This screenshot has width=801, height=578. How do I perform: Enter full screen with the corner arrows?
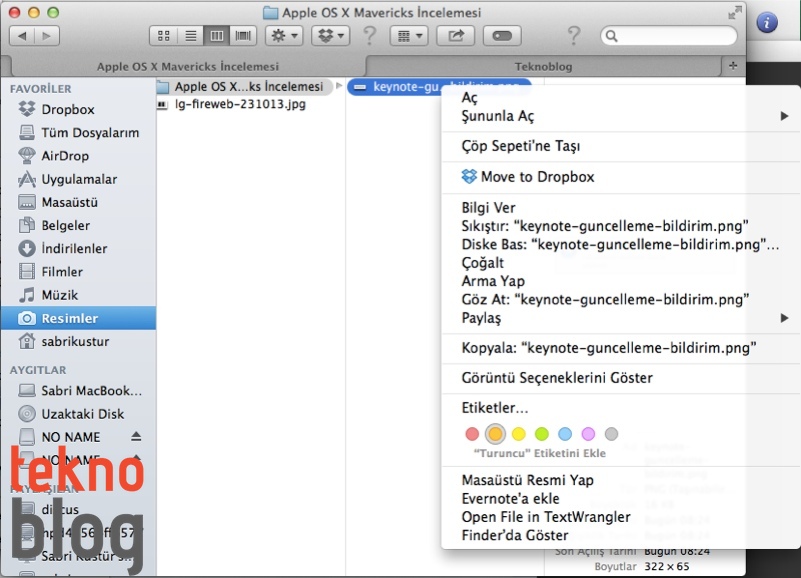735,13
